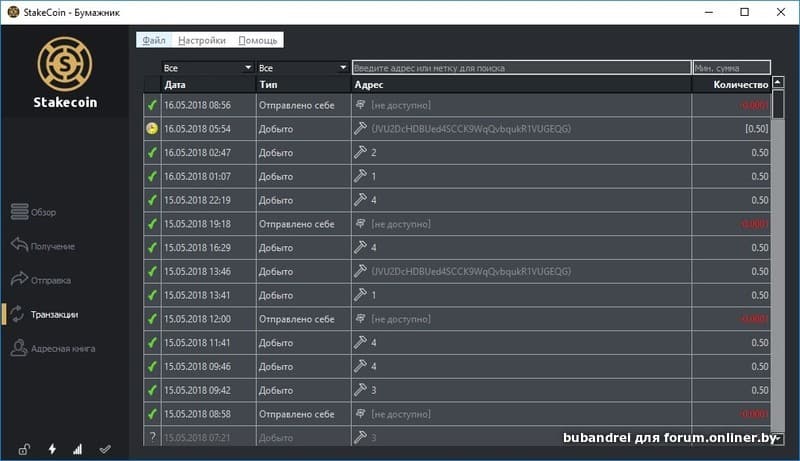Click 0.50 amount in 15.05.2018 09:42 row

(760, 390)
